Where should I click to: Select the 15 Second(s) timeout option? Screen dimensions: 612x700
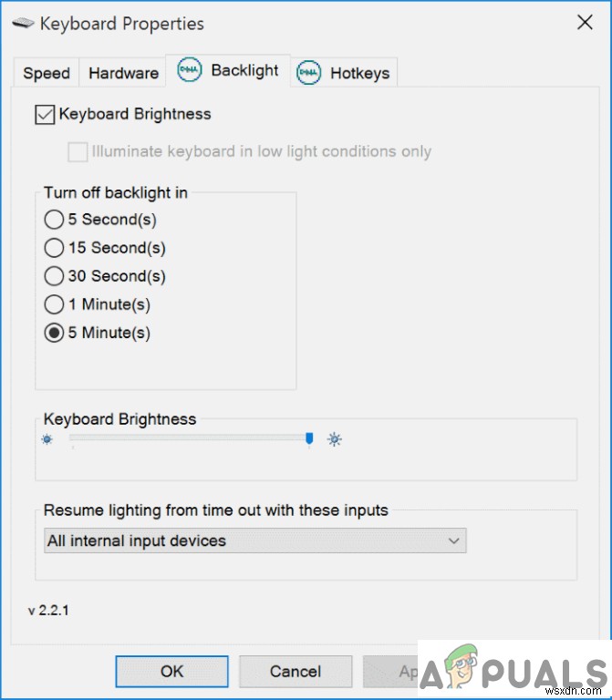pos(54,248)
